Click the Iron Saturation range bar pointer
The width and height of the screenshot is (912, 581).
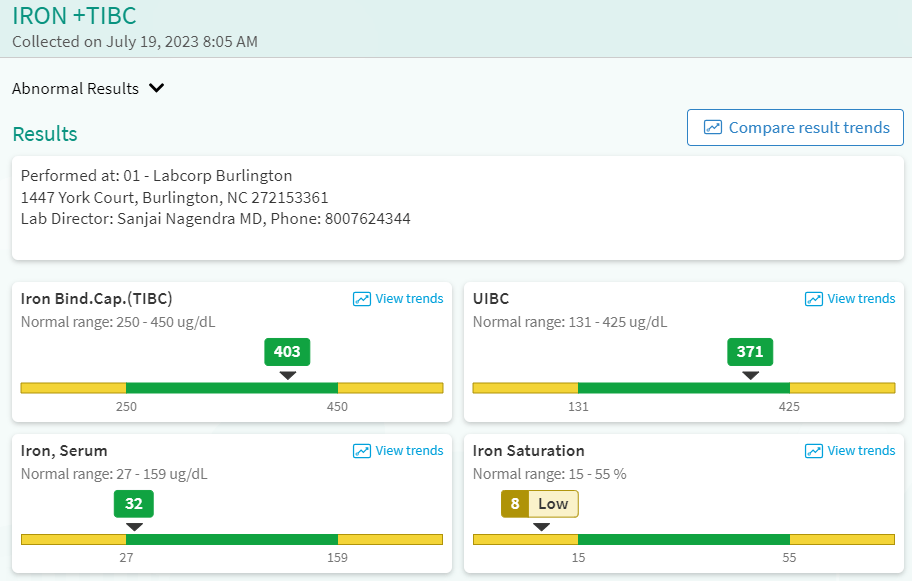click(541, 527)
